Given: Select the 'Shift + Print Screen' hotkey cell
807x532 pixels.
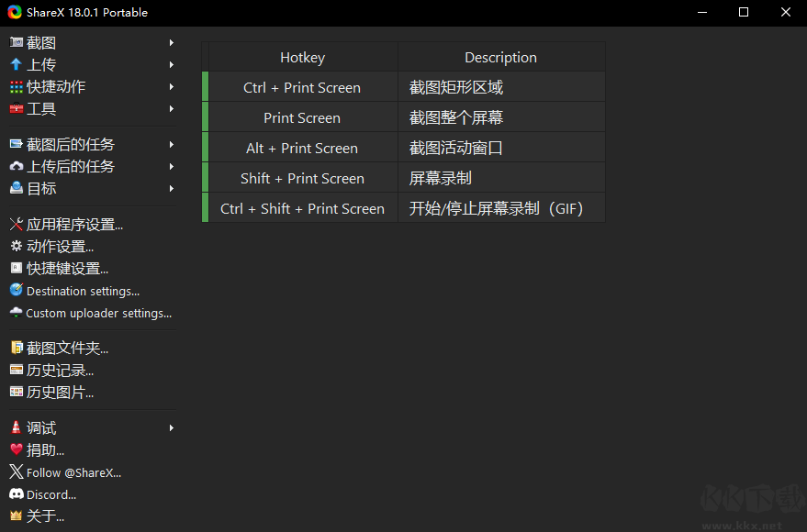Looking at the screenshot, I should tap(303, 178).
